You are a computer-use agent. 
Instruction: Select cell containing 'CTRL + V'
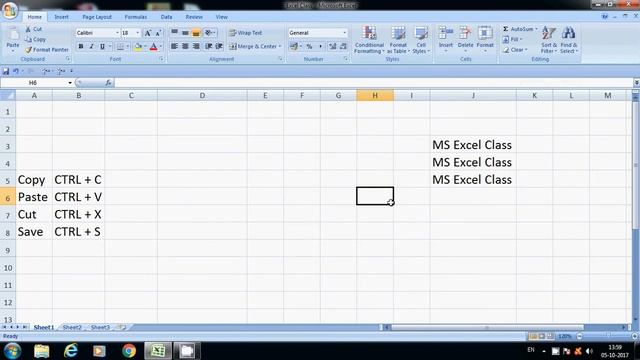[x=78, y=197]
